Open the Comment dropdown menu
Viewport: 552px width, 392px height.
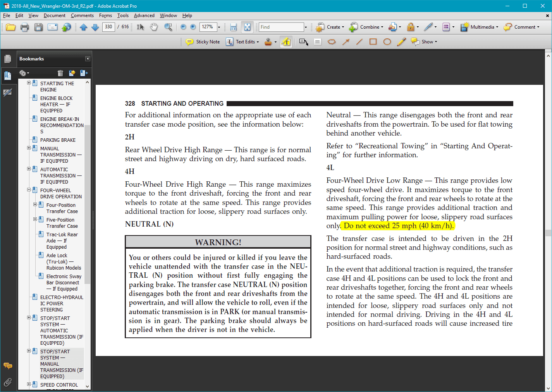(x=521, y=27)
